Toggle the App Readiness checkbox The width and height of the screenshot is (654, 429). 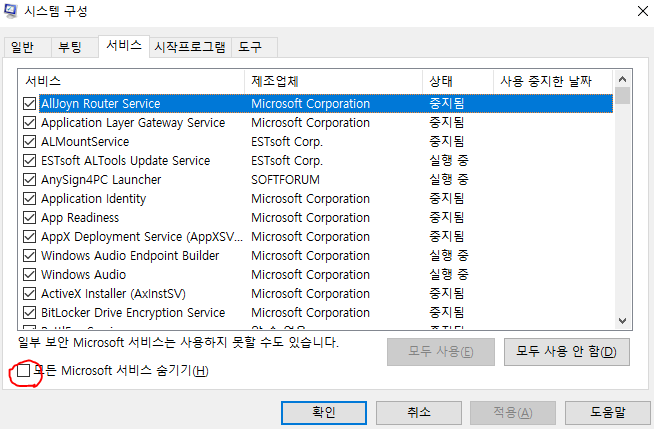(29, 218)
